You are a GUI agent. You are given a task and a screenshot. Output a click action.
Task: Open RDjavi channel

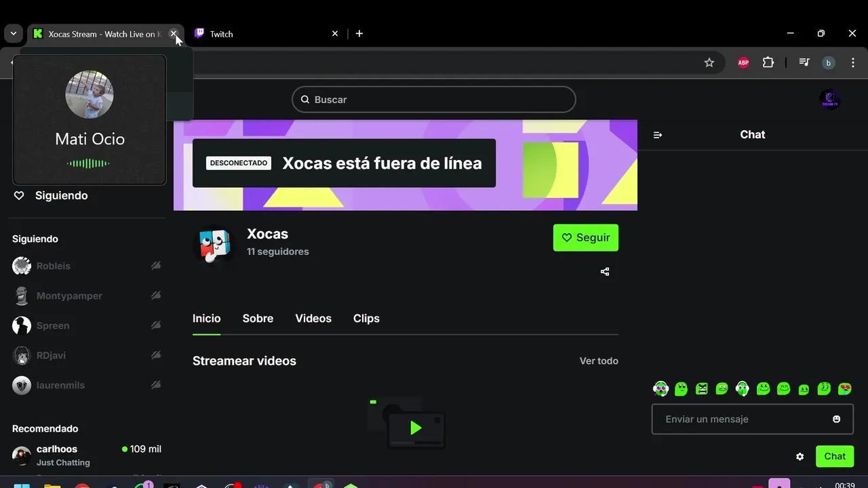(x=87, y=356)
